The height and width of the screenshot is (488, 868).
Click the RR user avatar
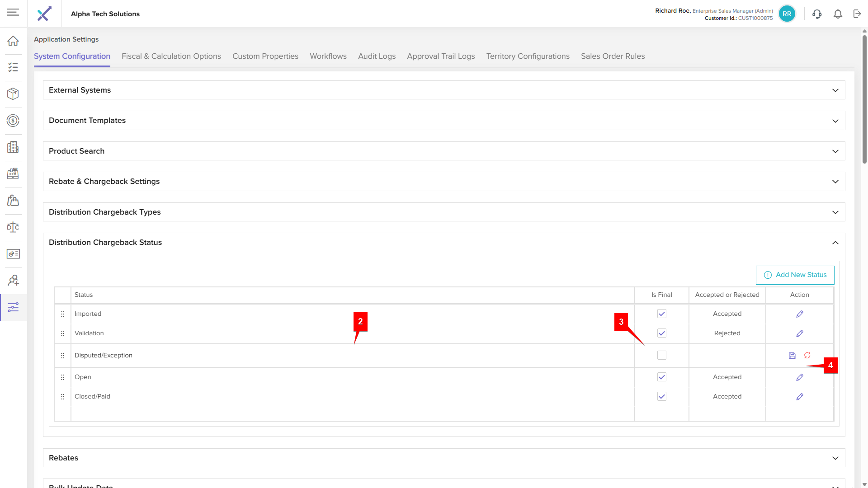tap(787, 14)
